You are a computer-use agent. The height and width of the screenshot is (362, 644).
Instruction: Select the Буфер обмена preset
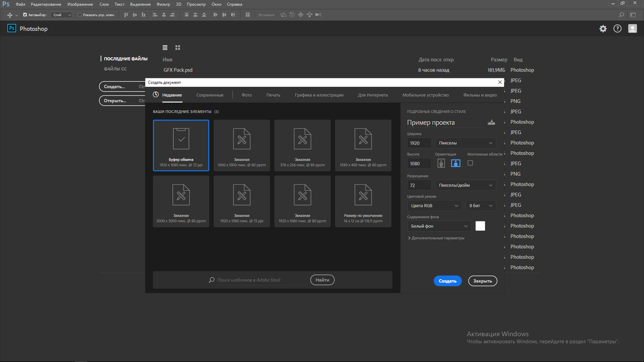pos(181,145)
